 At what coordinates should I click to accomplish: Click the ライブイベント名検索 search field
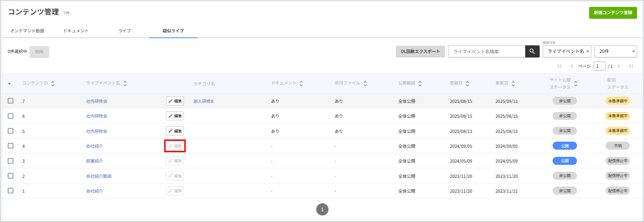[487, 51]
